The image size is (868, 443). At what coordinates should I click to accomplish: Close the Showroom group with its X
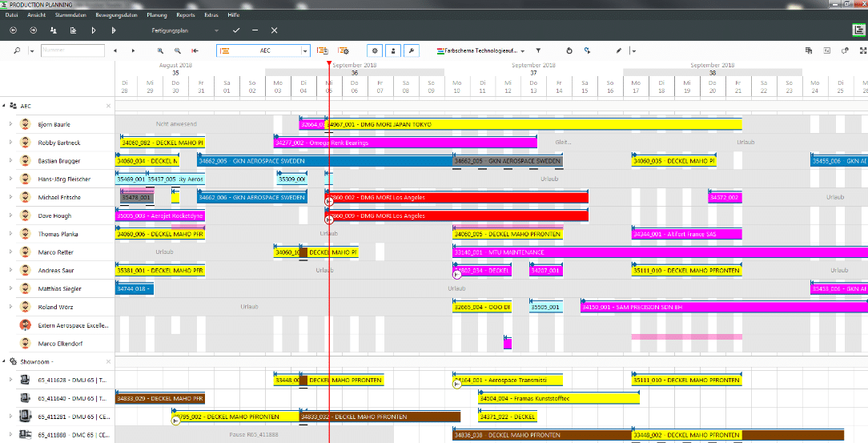point(109,361)
